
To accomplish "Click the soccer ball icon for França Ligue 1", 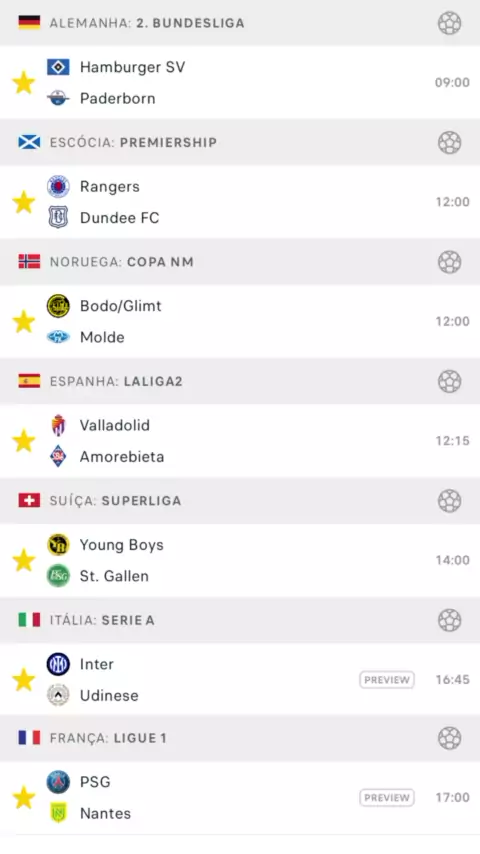I will tap(449, 738).
